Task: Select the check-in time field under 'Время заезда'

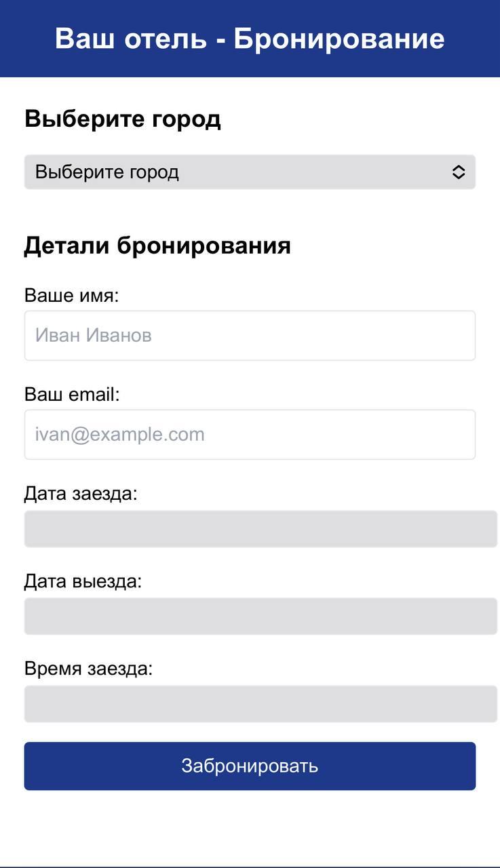Action: coord(261,704)
